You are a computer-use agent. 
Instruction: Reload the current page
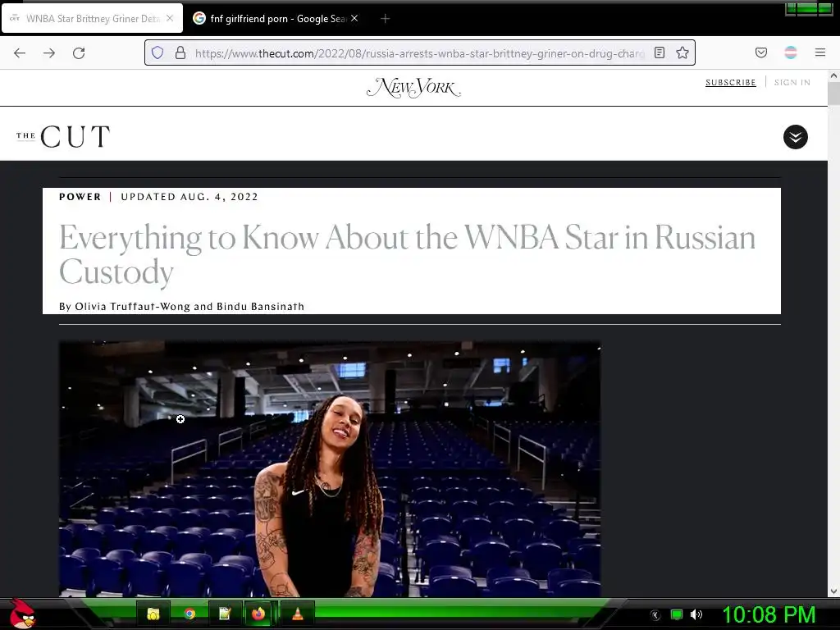coord(79,53)
